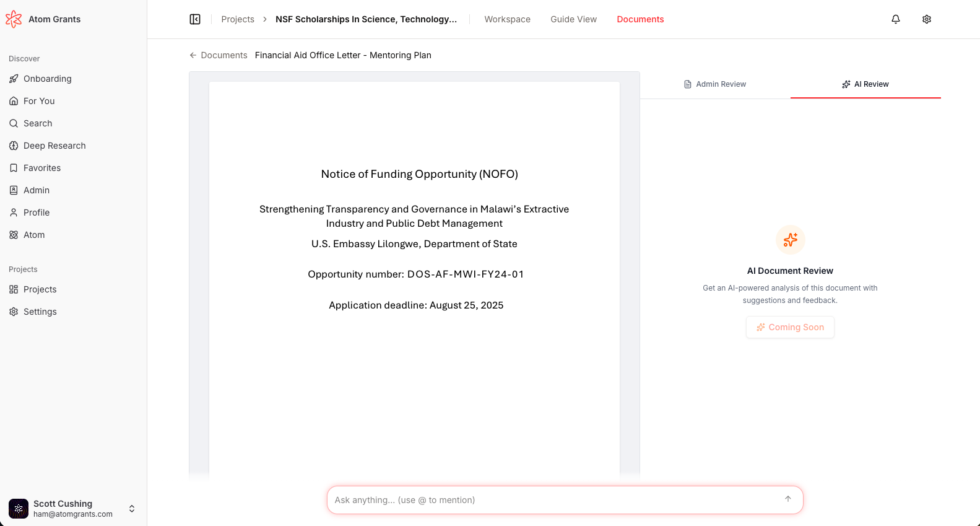Expand Scott Cushing account switcher

point(131,509)
